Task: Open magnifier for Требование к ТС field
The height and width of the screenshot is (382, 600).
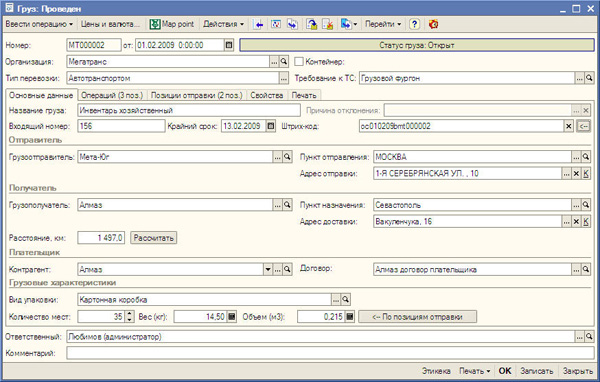Action: tap(589, 78)
